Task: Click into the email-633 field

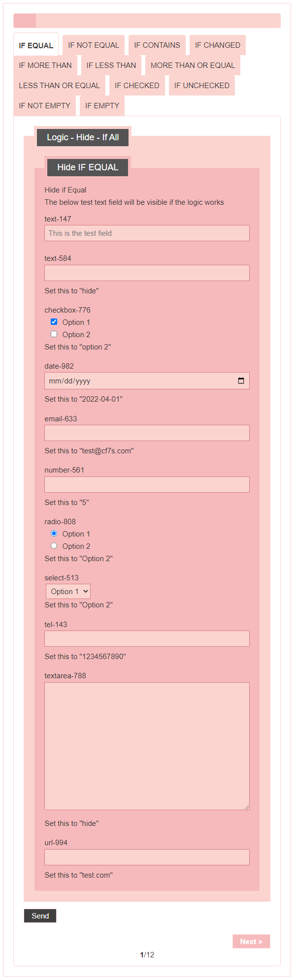Action: pyautogui.click(x=147, y=433)
